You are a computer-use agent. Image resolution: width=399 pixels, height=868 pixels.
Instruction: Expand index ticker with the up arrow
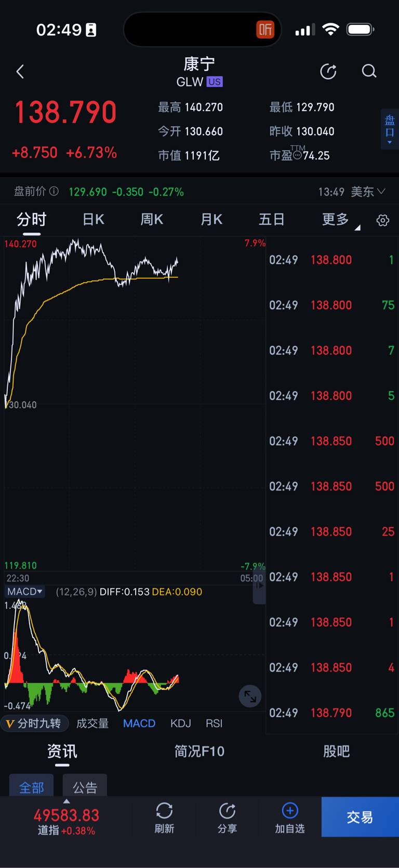click(x=66, y=801)
